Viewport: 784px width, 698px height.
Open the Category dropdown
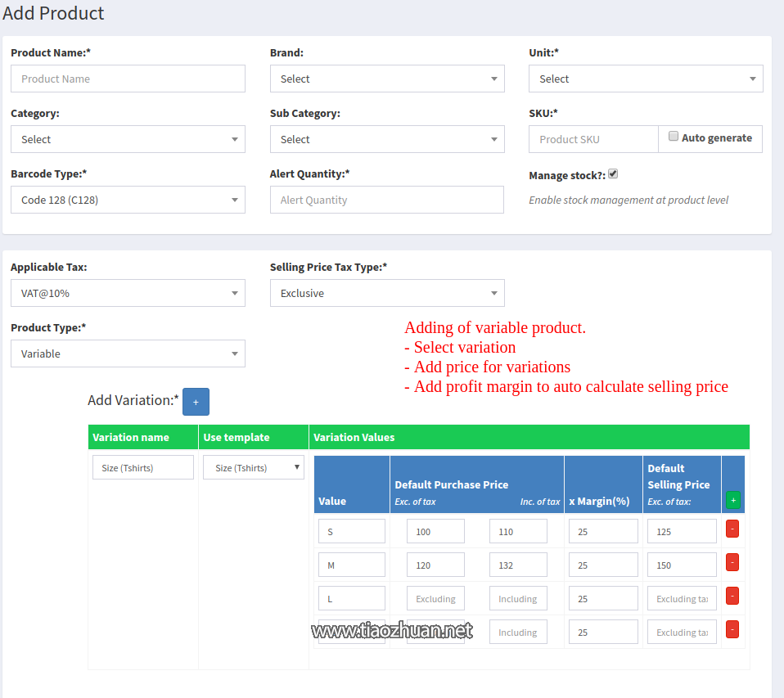click(128, 139)
